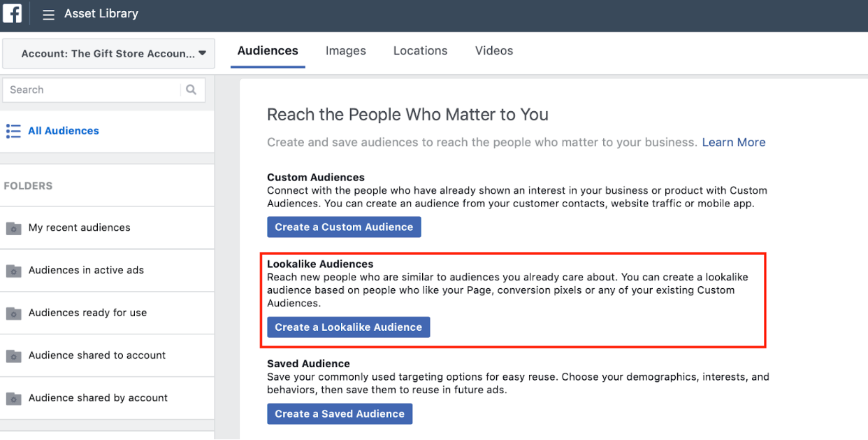Select All Audiences in the sidebar
Screen dimensions: 868x440
(x=64, y=131)
